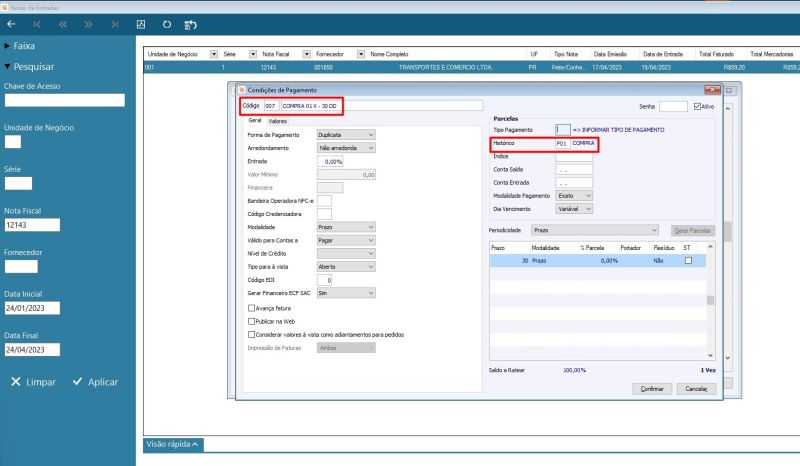The height and width of the screenshot is (466, 800).
Task: Enable the Publicar na Web checkbox
Action: tap(251, 322)
